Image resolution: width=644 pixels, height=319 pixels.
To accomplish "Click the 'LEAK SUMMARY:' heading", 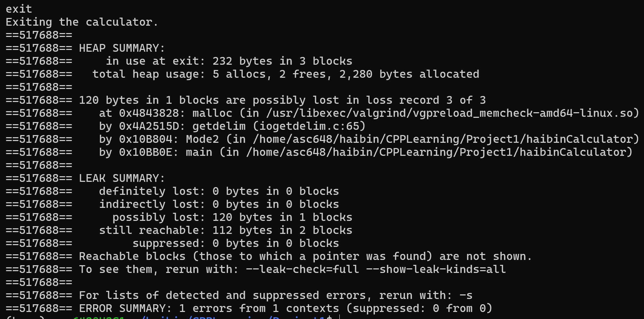I will click(x=122, y=178).
